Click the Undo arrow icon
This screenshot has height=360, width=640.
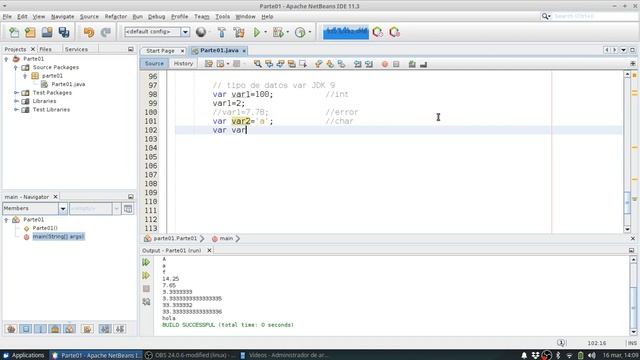tap(89, 32)
